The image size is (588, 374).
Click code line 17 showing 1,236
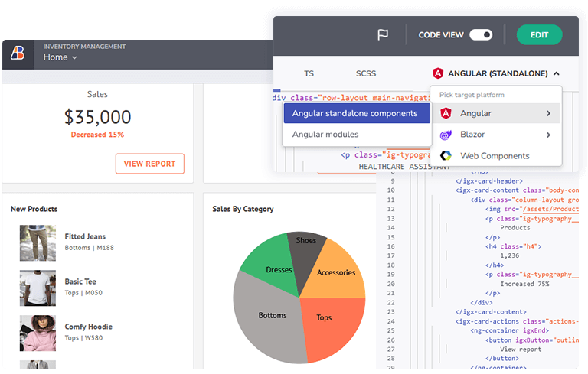(510, 255)
